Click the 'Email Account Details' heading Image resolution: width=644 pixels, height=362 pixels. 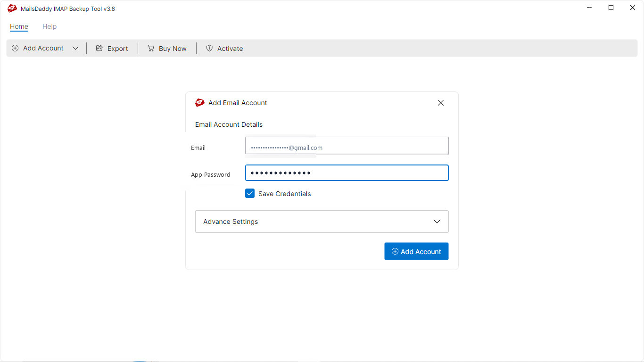pyautogui.click(x=229, y=124)
